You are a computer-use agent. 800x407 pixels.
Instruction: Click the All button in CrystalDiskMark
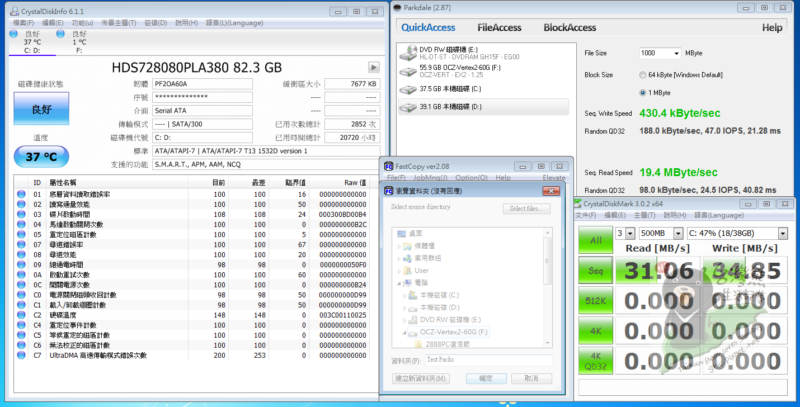pyautogui.click(x=595, y=240)
